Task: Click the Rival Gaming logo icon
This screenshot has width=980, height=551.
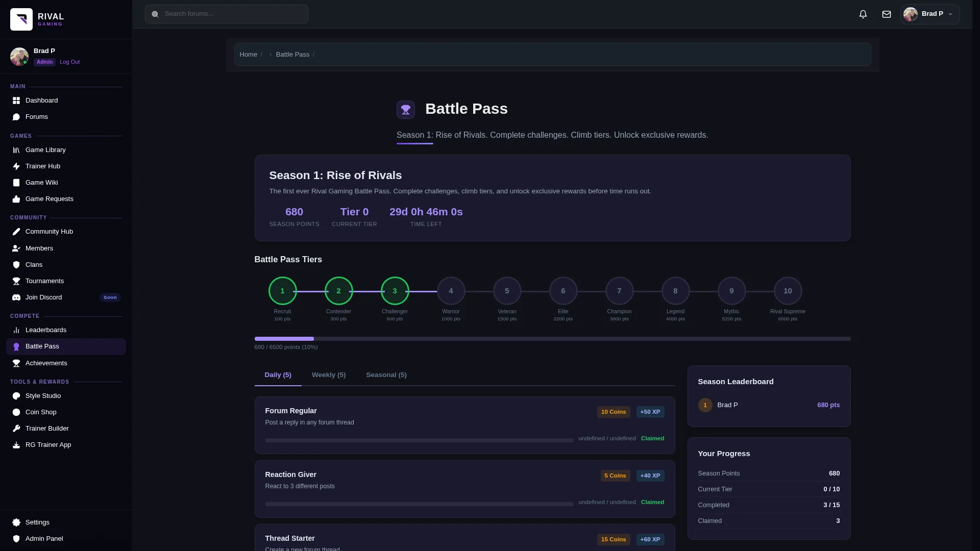Action: 21,19
